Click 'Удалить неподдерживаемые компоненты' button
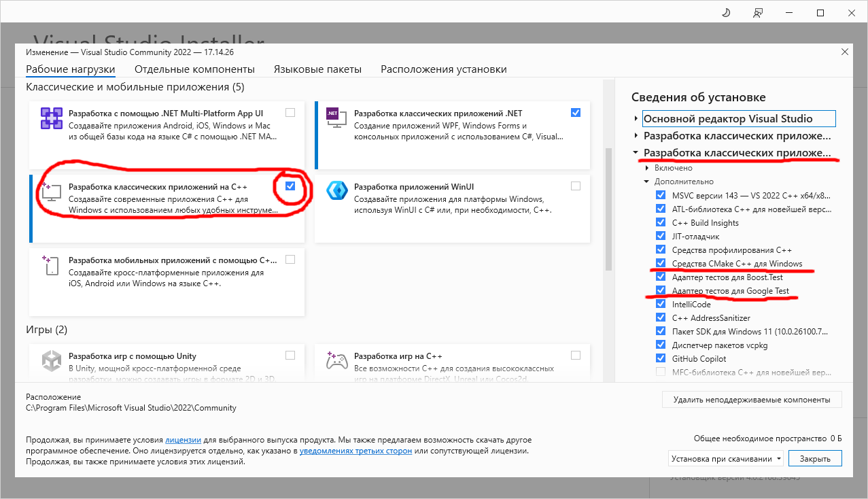 pos(752,399)
